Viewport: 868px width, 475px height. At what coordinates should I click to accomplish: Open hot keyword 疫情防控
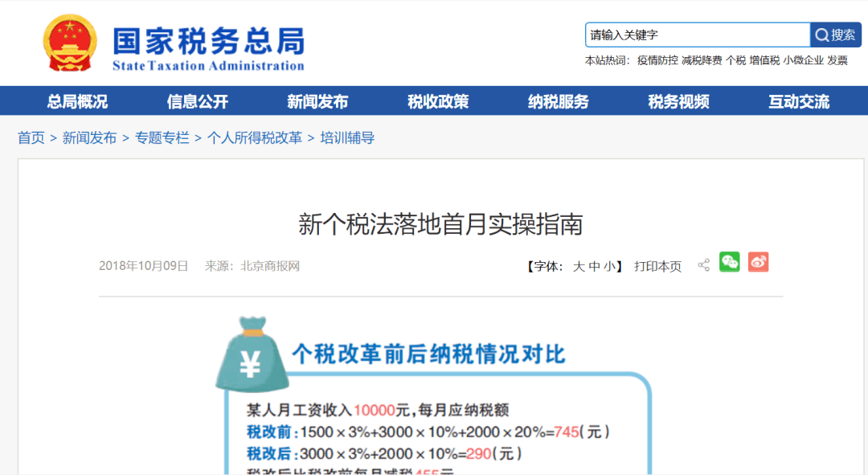point(657,60)
